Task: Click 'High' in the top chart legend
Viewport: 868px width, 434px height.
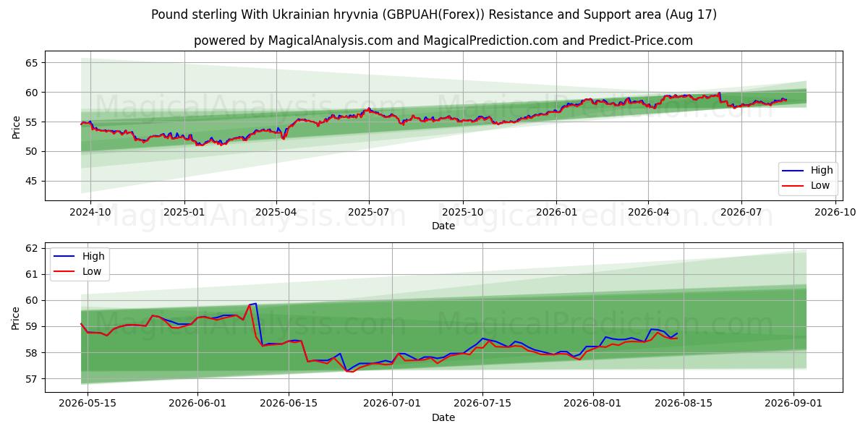Action: point(822,171)
